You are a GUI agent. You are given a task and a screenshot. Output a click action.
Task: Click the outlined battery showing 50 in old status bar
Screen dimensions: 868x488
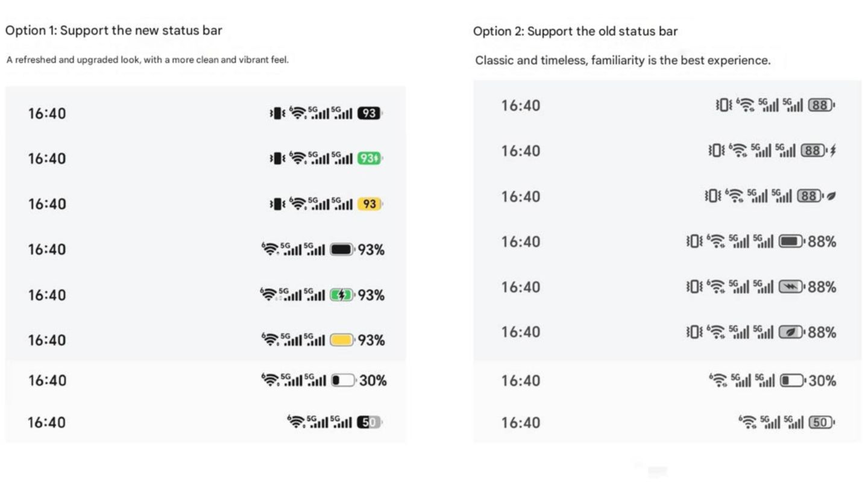point(820,422)
